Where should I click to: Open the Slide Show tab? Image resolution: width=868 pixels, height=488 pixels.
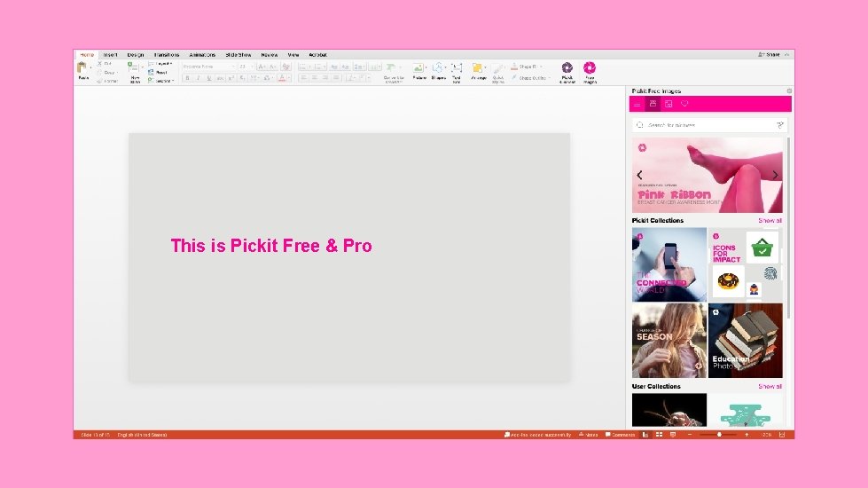point(239,55)
